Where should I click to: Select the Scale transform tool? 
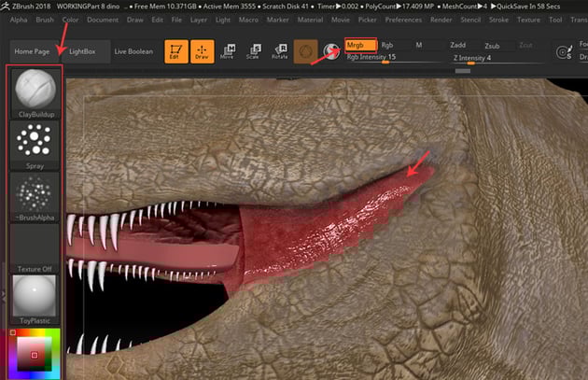(253, 52)
